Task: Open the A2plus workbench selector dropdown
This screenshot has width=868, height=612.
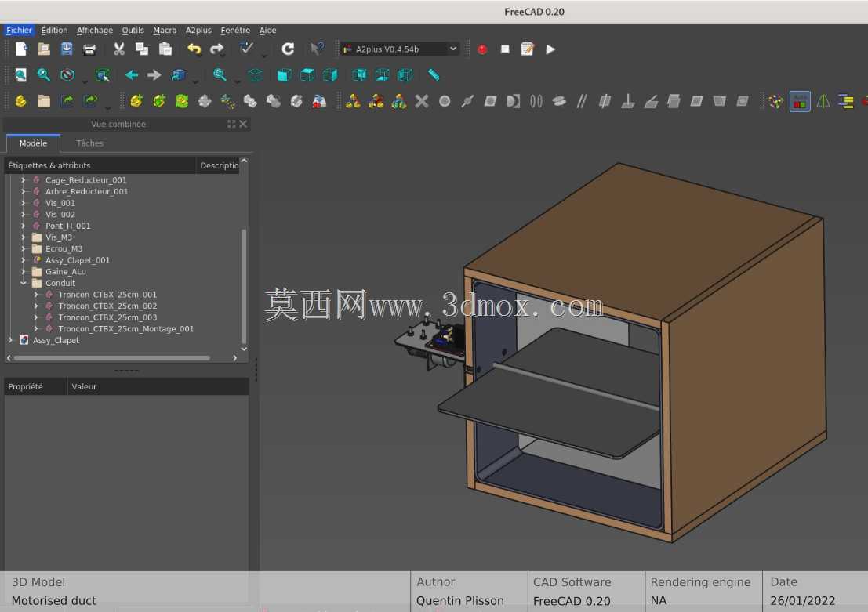Action: point(400,49)
